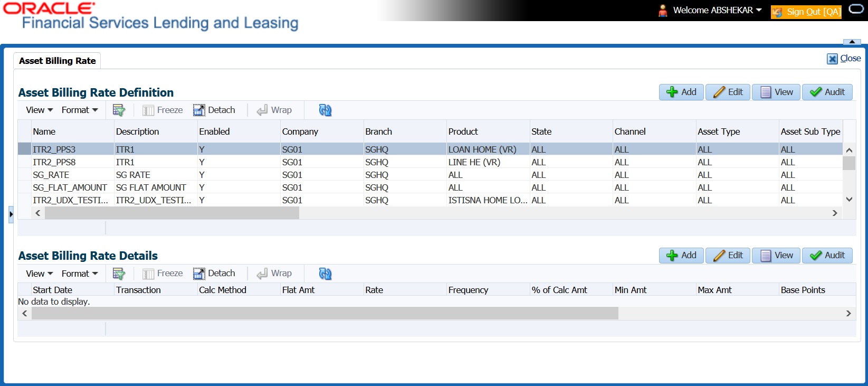Click the Details table scroll left arrow
The height and width of the screenshot is (386, 868).
click(x=24, y=313)
